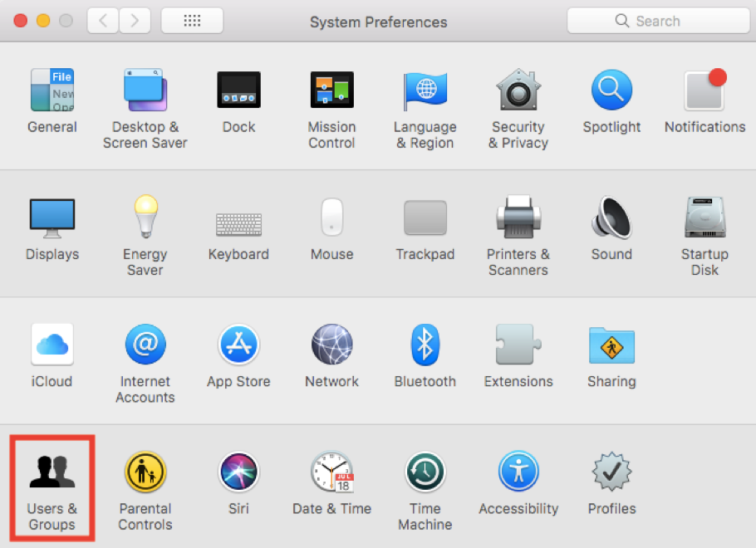Open Desktop & Screen Saver settings
The width and height of the screenshot is (756, 548).
tap(145, 91)
